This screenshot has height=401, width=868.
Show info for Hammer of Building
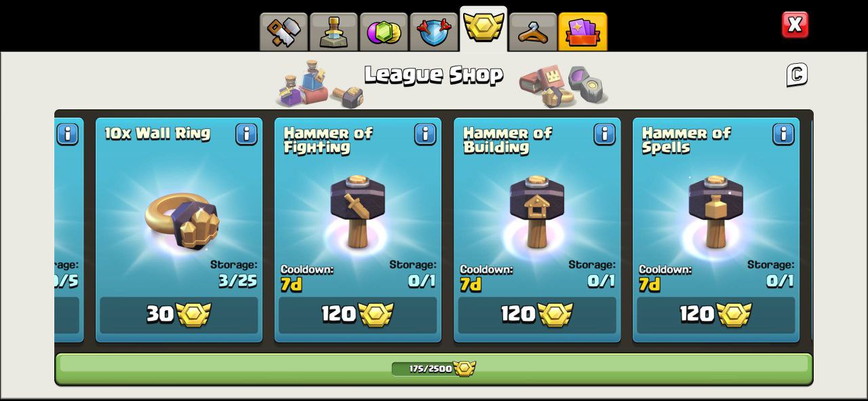[604, 134]
